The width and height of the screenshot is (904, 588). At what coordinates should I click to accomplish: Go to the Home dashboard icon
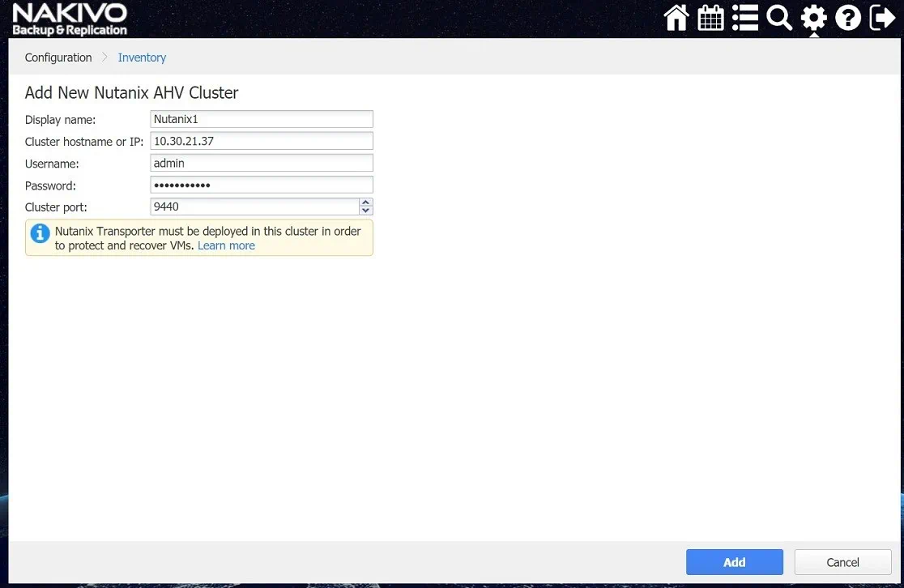(676, 18)
